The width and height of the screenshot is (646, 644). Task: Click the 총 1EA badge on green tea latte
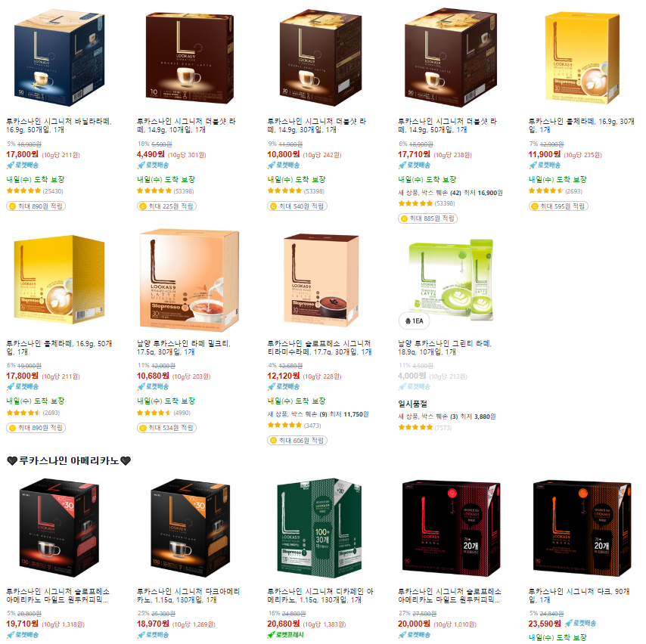(414, 320)
